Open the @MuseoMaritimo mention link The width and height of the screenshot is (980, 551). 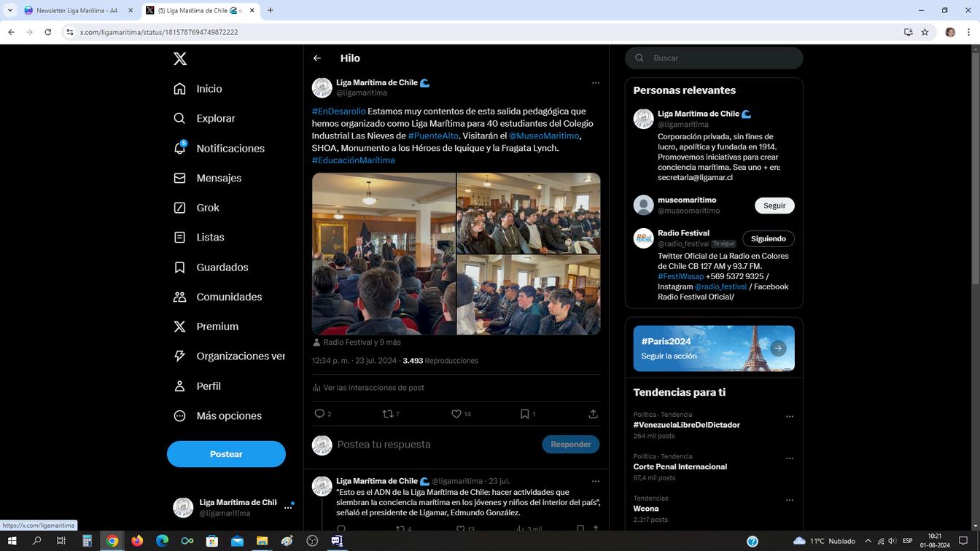point(544,136)
